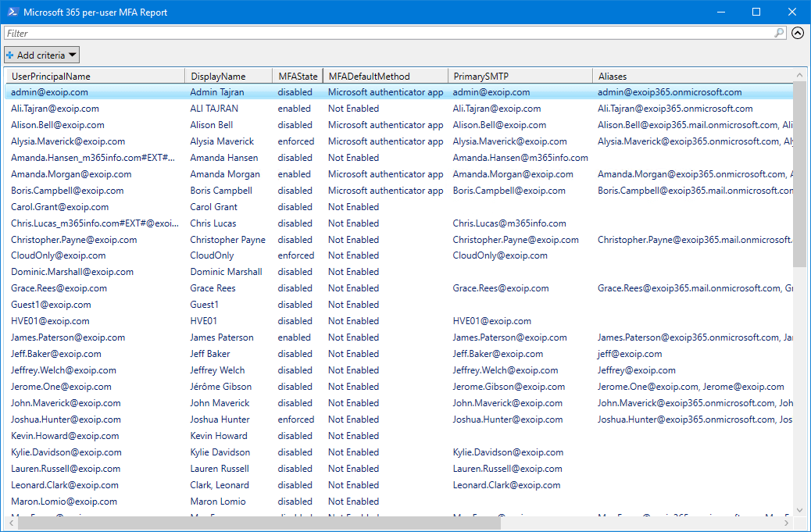The width and height of the screenshot is (811, 532).
Task: Click the horizontal scrollbar thumb
Action: click(x=259, y=523)
